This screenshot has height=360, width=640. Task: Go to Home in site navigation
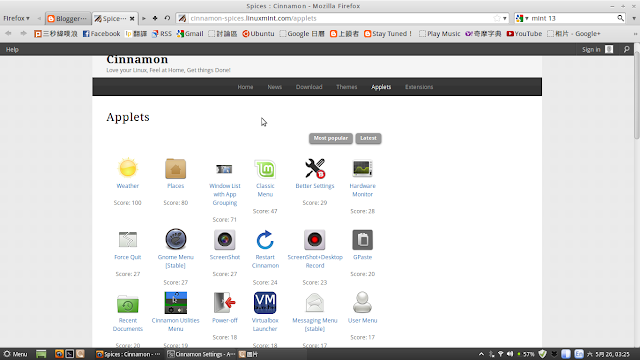point(245,87)
